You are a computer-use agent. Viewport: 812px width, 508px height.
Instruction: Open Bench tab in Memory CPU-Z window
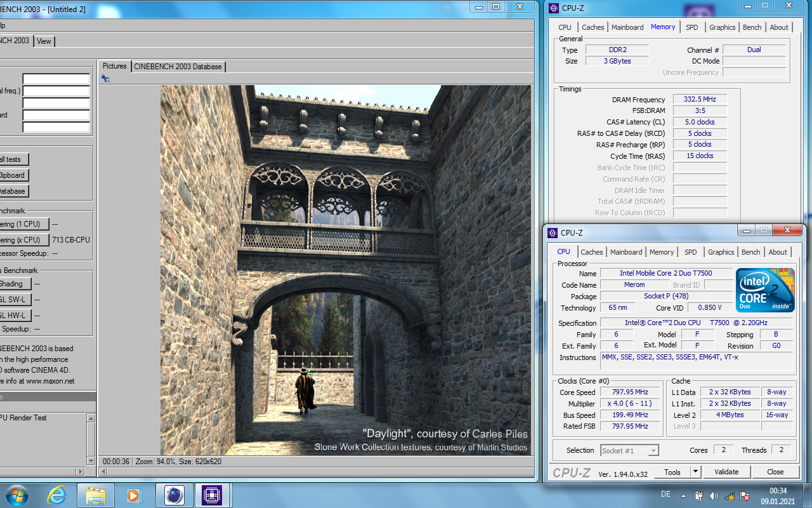[752, 27]
